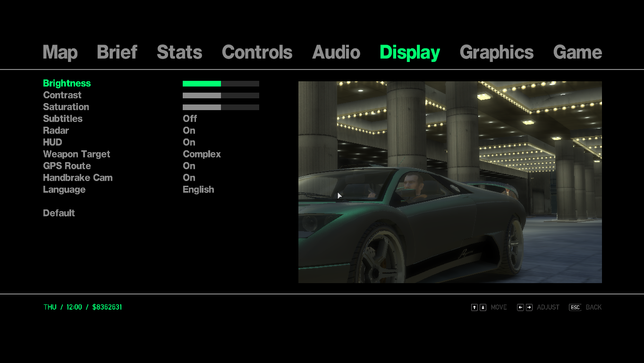Open the Graphics tab
This screenshot has height=363, width=644.
click(497, 52)
